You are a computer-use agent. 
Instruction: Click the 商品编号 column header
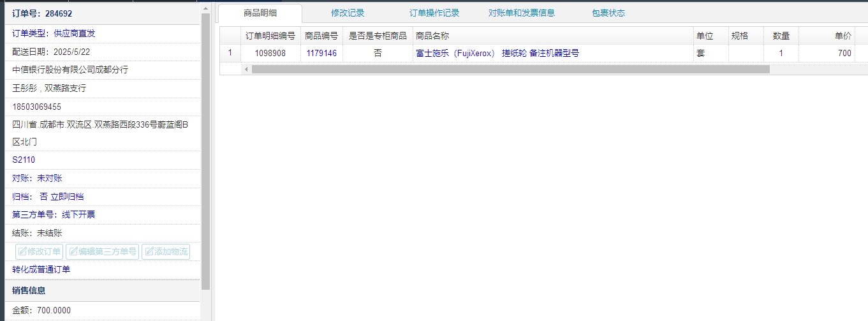tap(321, 36)
